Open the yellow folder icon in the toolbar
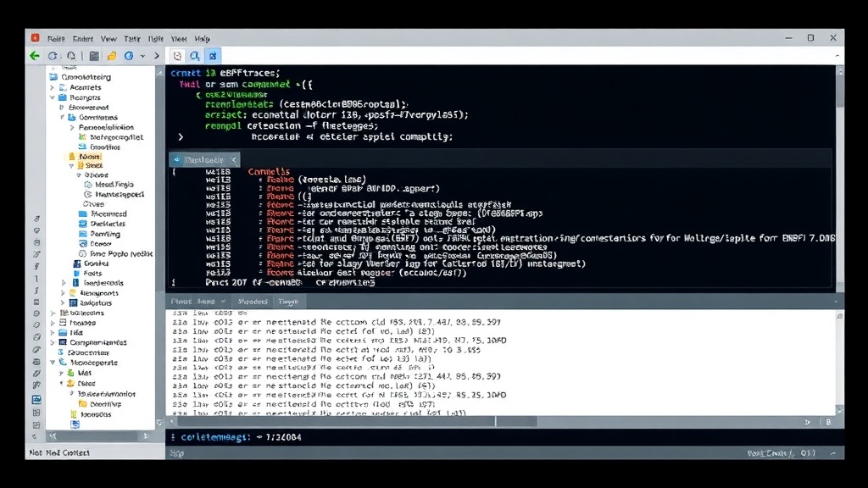Screen dimensions: 868x488 (112, 56)
